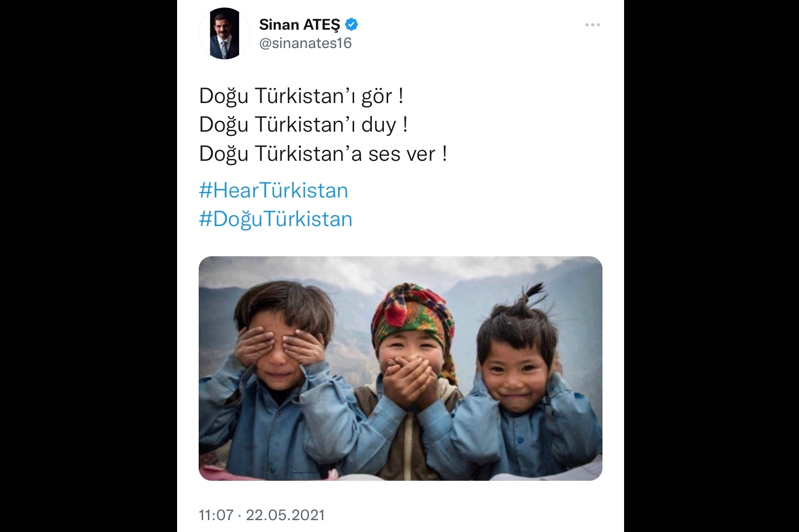Screen dimensions: 799x532
Task: Click the 22.05.2021 tweet date
Action: point(285,515)
